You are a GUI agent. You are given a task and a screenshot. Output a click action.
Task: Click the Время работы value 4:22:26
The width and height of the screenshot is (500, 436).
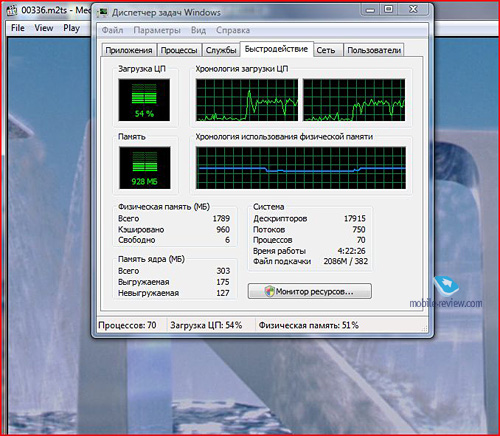[352, 251]
